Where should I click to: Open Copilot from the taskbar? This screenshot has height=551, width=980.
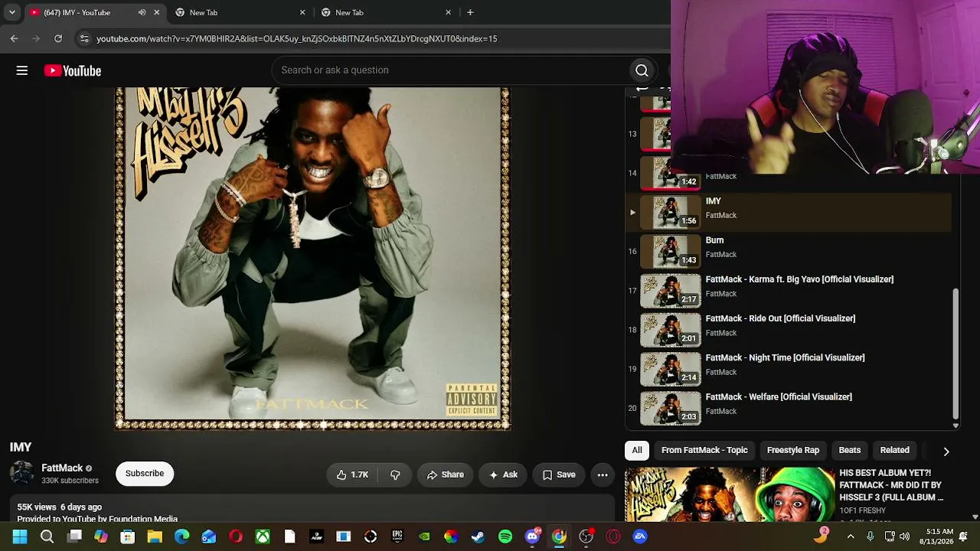tap(101, 536)
